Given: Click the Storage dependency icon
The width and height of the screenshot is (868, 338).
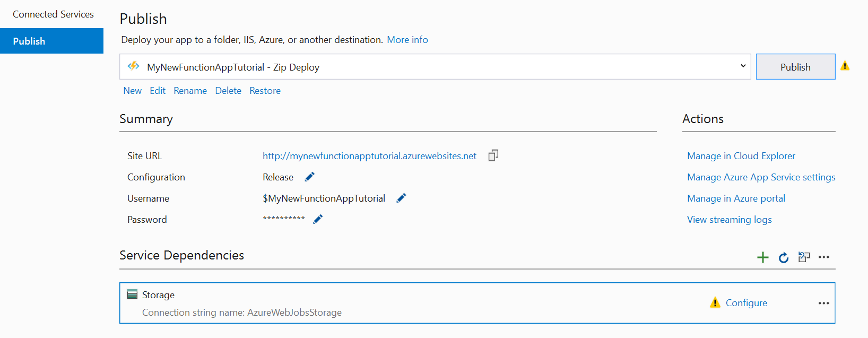Looking at the screenshot, I should tap(132, 294).
